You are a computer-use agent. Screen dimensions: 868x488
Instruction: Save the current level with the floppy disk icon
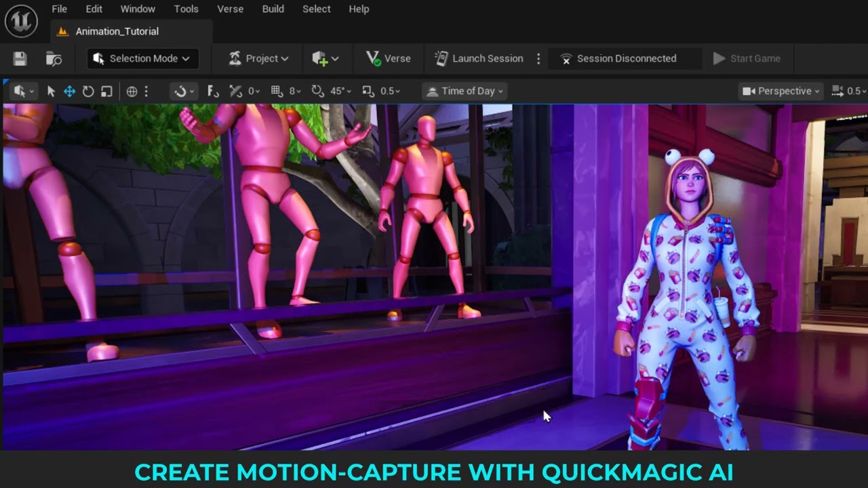pyautogui.click(x=20, y=59)
